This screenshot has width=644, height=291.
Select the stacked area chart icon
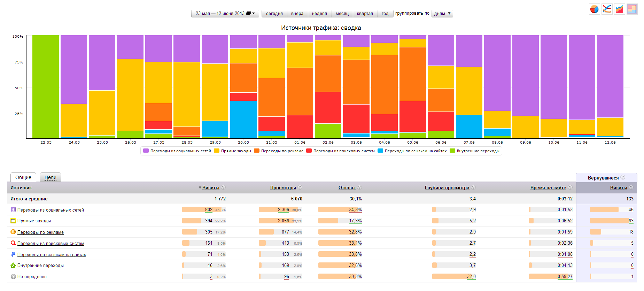coord(619,9)
